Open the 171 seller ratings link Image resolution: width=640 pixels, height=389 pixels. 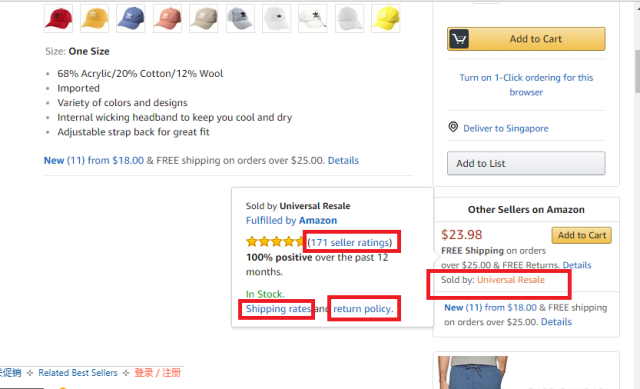click(350, 242)
